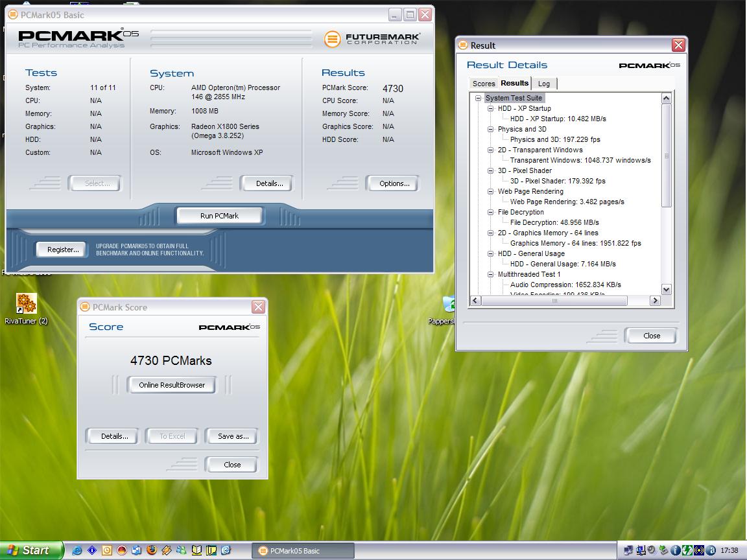Click the vertical scrollbar thumb in Result tree
The image size is (747, 560).
[x=667, y=156]
